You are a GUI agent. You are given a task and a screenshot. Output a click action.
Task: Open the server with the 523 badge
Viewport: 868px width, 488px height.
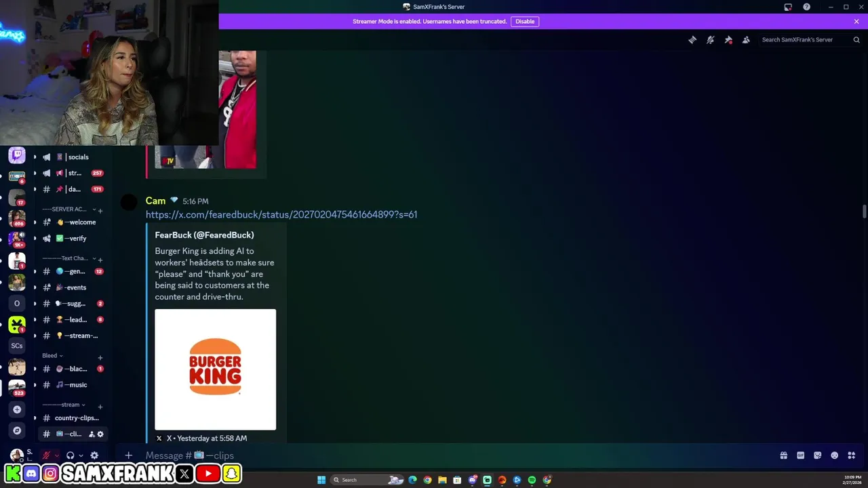point(17,388)
